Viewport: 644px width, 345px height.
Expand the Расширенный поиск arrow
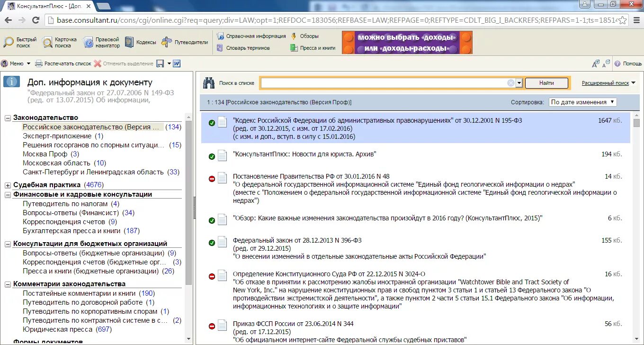633,83
